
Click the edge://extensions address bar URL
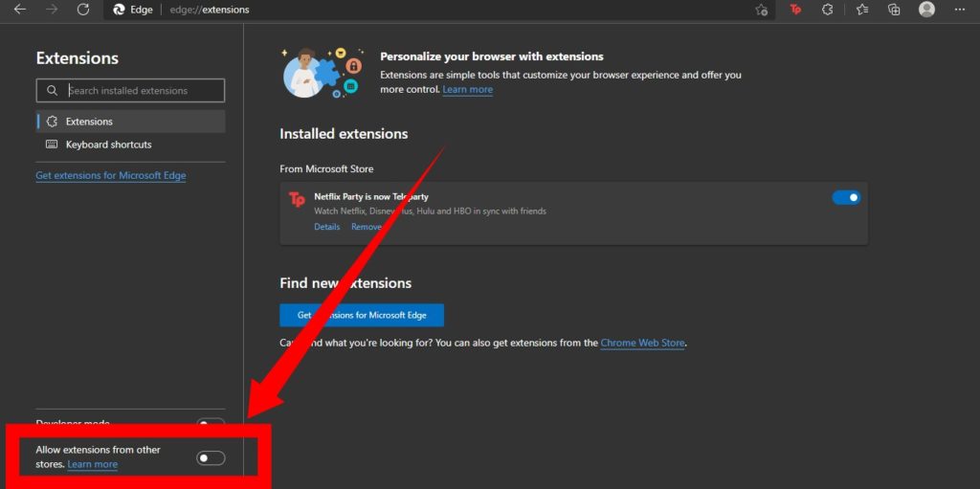(x=210, y=10)
